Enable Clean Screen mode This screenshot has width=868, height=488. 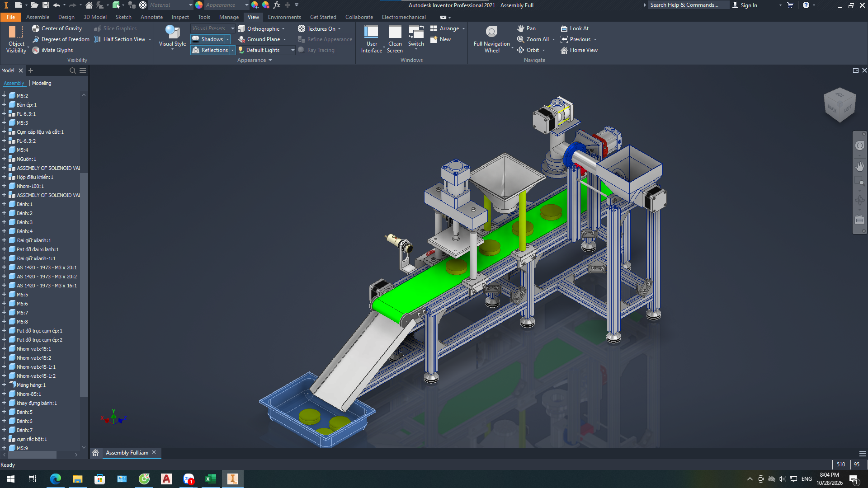(395, 39)
